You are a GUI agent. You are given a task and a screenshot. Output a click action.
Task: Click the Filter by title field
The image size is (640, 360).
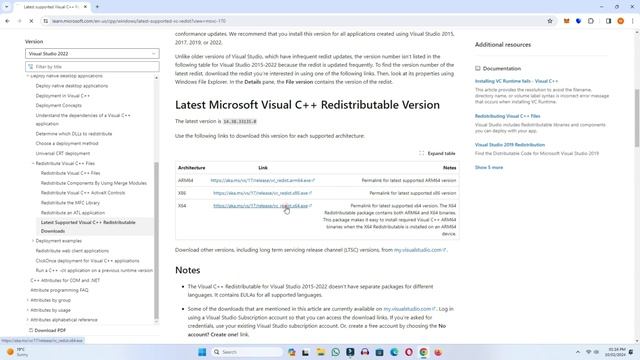[x=92, y=67]
